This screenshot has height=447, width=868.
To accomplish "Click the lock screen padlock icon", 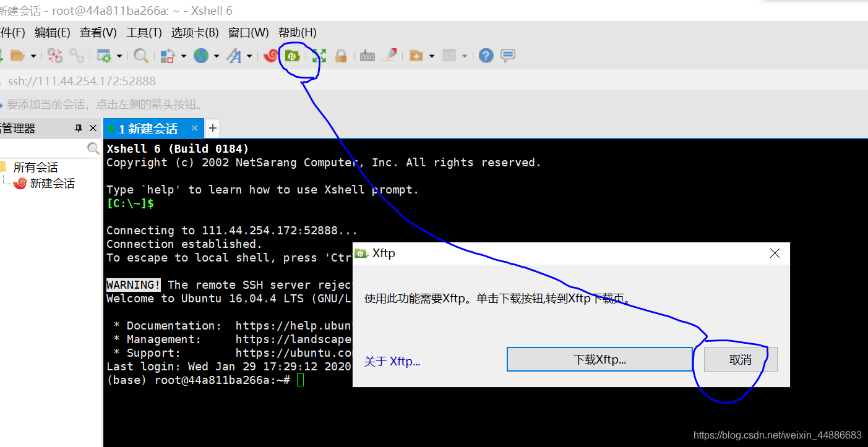I will [x=341, y=56].
